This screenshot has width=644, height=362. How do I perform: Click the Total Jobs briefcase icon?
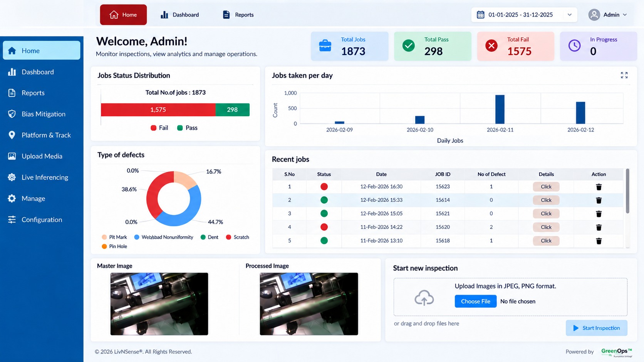[325, 46]
